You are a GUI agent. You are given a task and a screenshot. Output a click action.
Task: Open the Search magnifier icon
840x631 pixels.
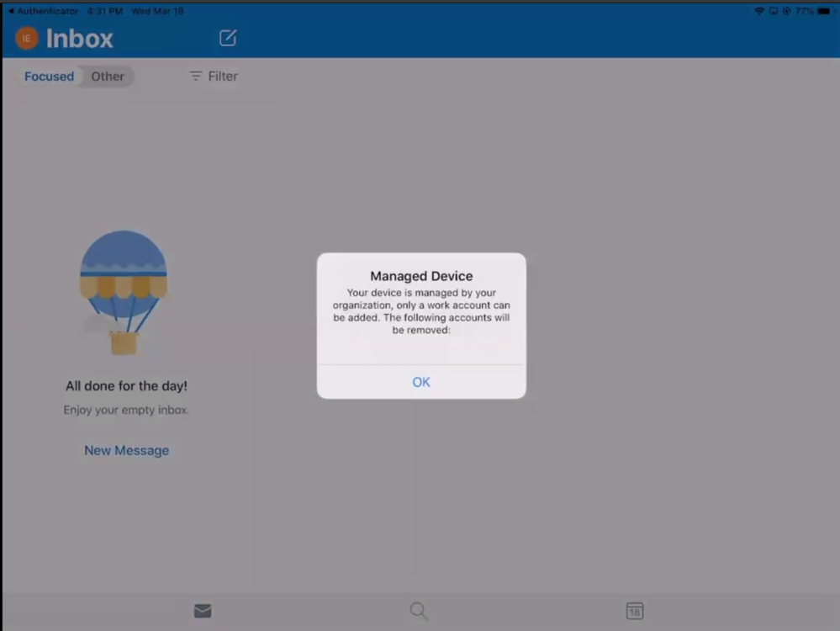pos(419,611)
